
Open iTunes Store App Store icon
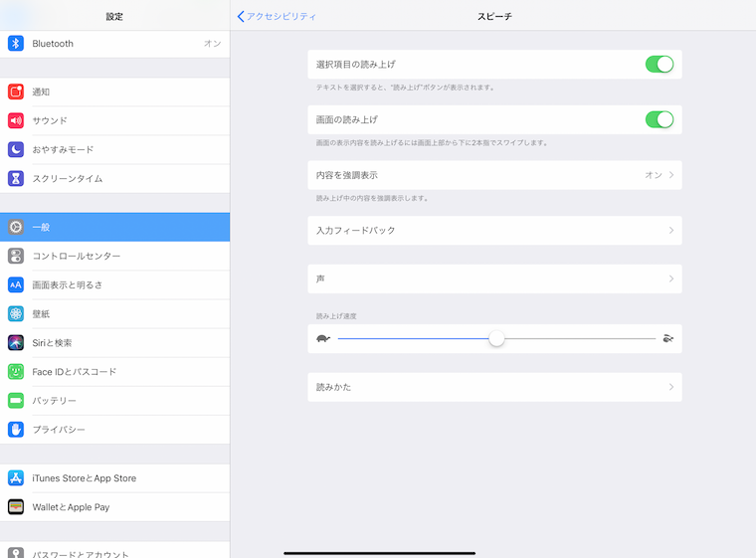pyautogui.click(x=16, y=478)
